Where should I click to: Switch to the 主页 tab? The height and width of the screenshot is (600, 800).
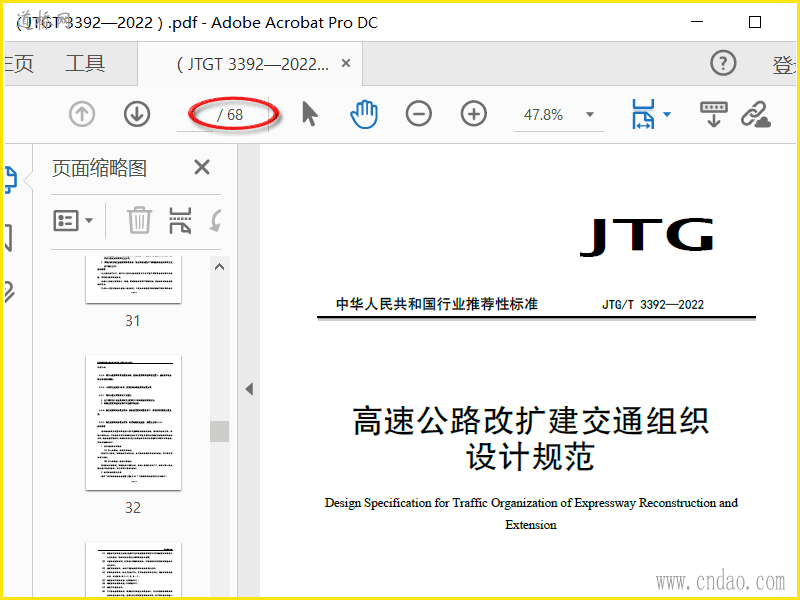[18, 64]
